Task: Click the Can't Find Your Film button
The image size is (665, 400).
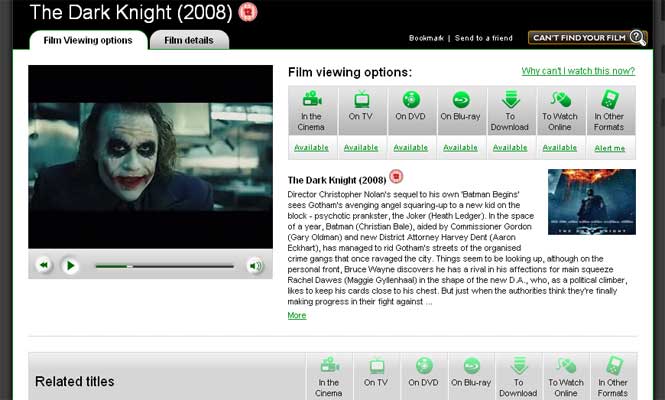Action: click(587, 38)
